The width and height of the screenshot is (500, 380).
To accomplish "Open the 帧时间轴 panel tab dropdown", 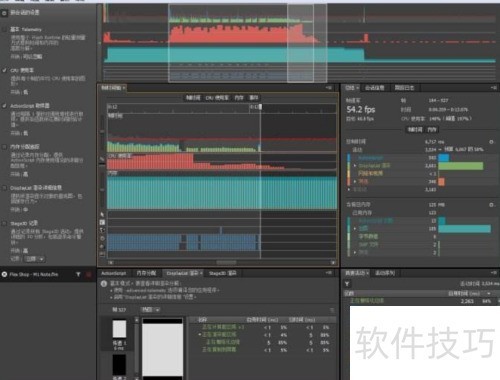I will point(124,88).
